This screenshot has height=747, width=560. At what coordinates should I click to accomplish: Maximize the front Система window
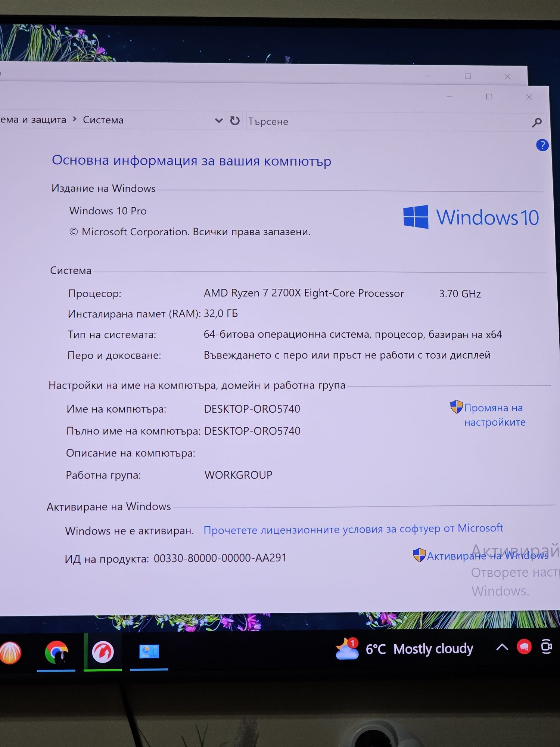489,97
